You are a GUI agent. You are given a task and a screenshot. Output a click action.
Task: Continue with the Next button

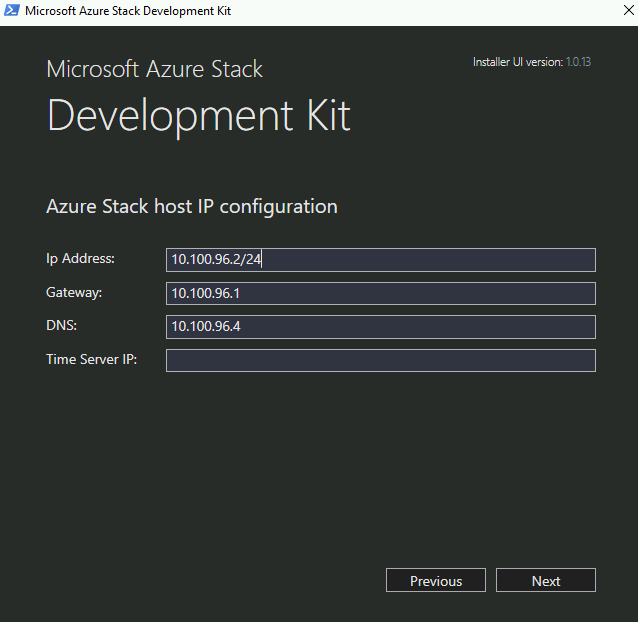tap(546, 580)
